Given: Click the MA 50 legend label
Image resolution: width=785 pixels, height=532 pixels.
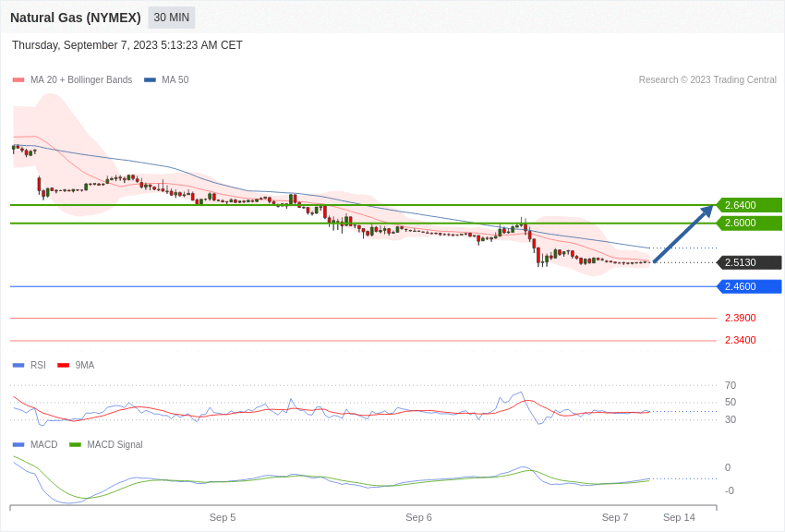Looking at the screenshot, I should click(175, 79).
